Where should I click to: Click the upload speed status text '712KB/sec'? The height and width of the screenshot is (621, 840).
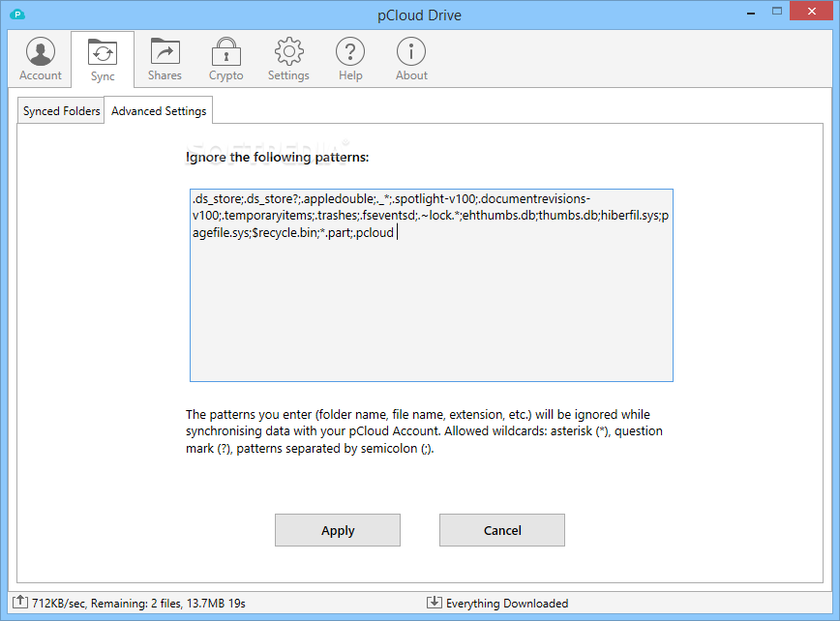click(x=58, y=604)
